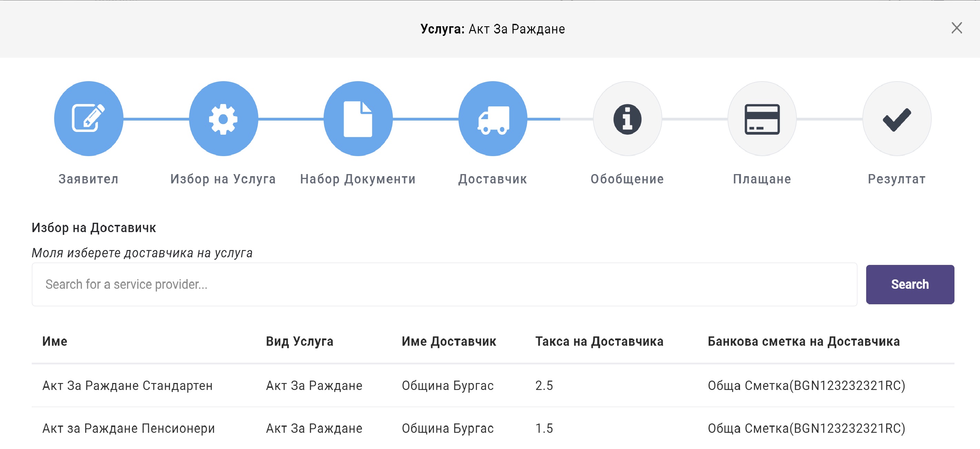Click the Име column header
Image resolution: width=980 pixels, height=449 pixels.
point(55,341)
